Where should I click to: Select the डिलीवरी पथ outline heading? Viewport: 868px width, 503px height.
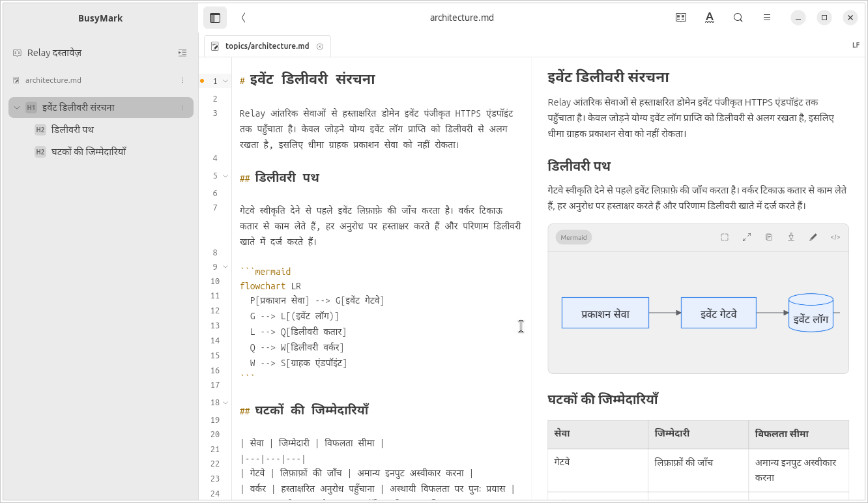pos(72,130)
